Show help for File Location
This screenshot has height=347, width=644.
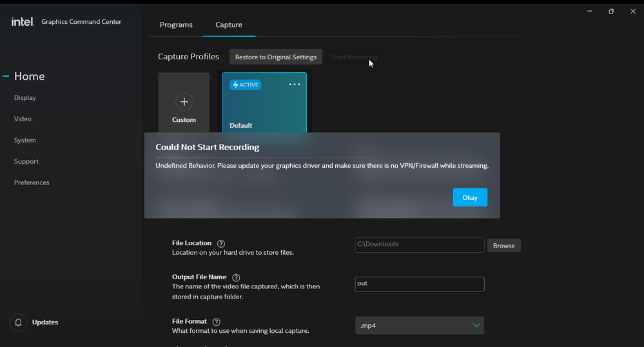(x=221, y=243)
